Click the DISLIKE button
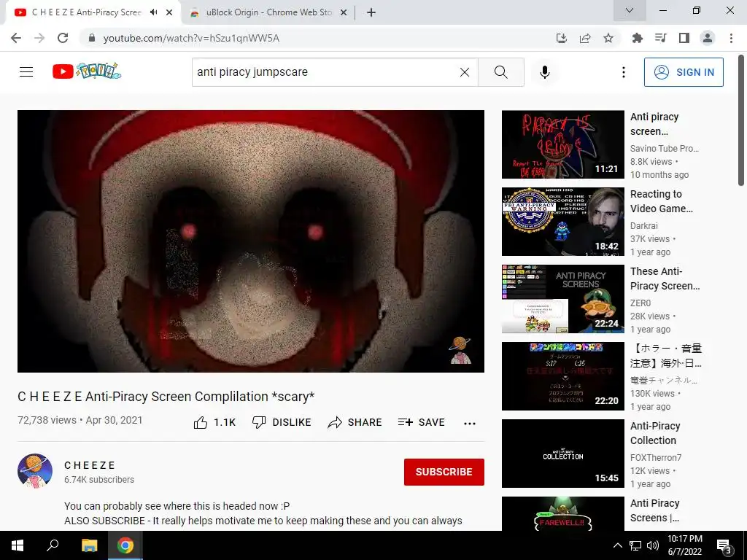The width and height of the screenshot is (747, 560). pos(282,422)
